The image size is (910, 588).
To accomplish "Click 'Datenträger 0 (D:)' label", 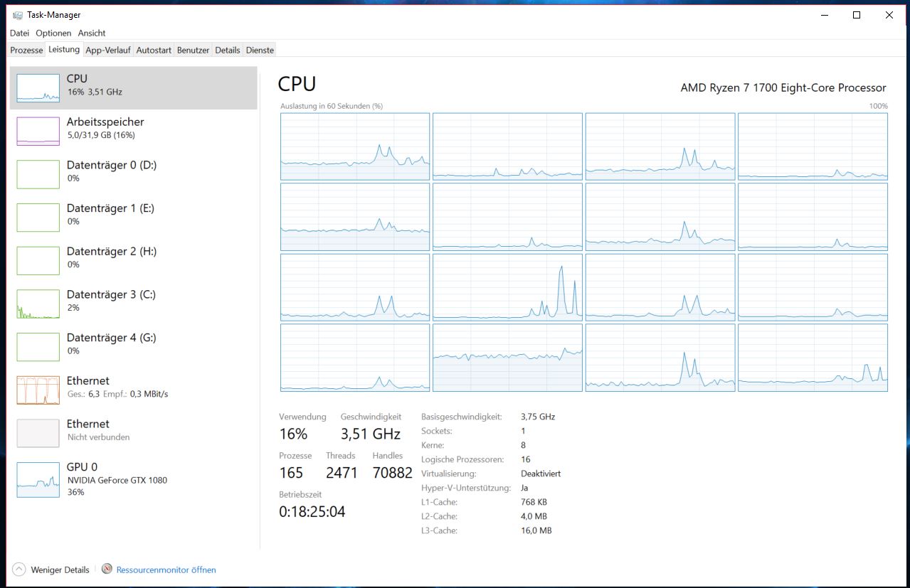I will tap(112, 165).
